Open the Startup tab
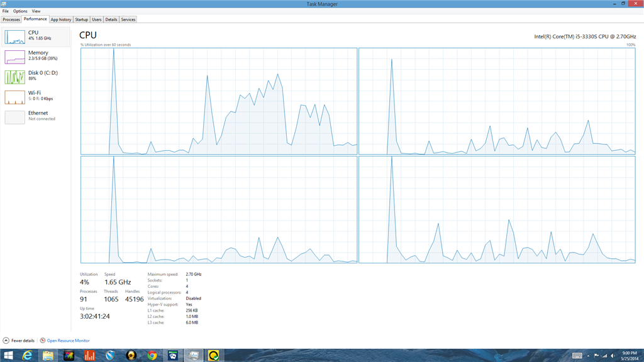This screenshot has height=362, width=644. click(x=81, y=19)
